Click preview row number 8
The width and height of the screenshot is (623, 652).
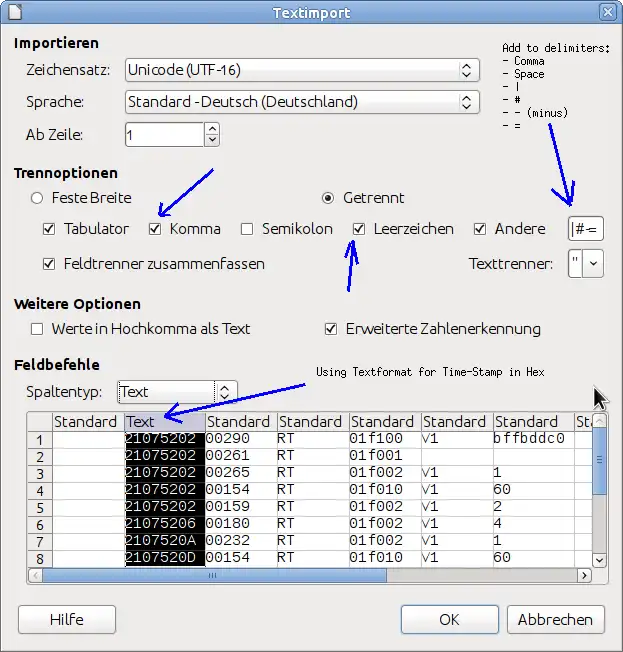(40, 558)
